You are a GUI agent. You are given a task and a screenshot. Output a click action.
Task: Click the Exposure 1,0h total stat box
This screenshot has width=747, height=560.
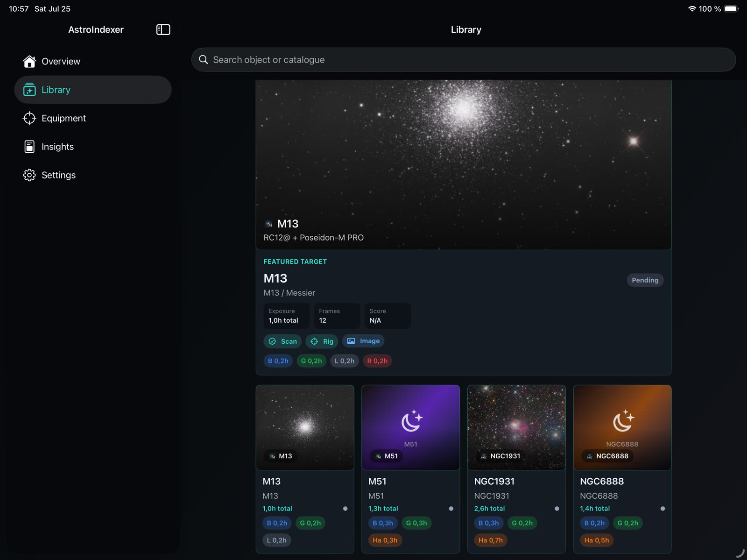287,316
